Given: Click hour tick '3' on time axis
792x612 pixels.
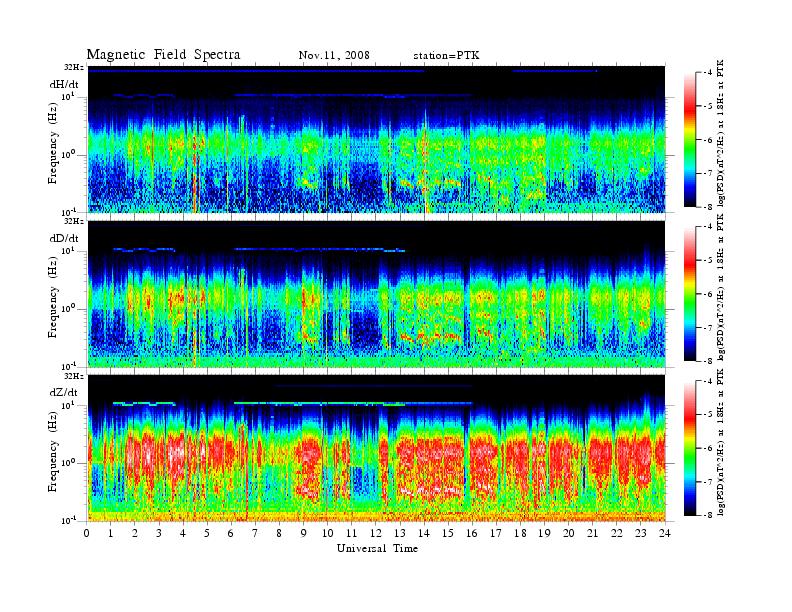Looking at the screenshot, I should 159,533.
